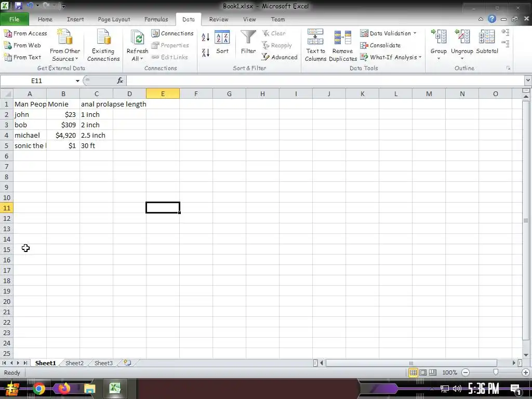Screen dimensions: 532x399
Task: Switch to Page Layout tab
Action: (114, 19)
